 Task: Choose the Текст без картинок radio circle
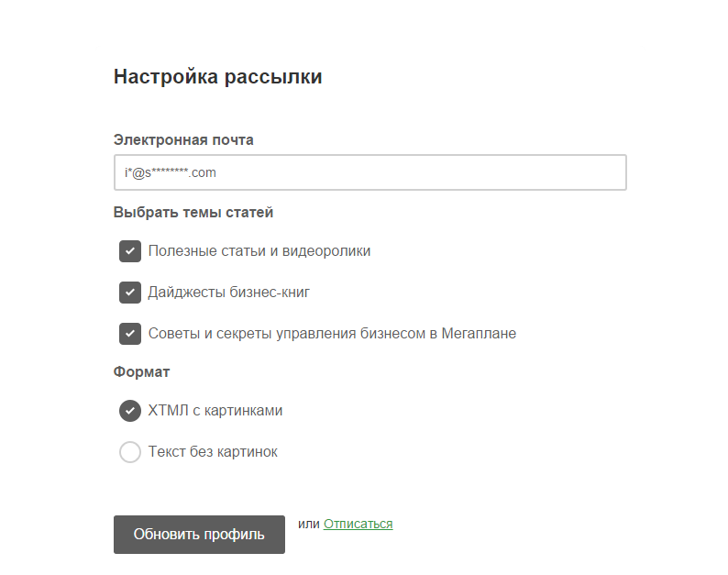coord(130,452)
